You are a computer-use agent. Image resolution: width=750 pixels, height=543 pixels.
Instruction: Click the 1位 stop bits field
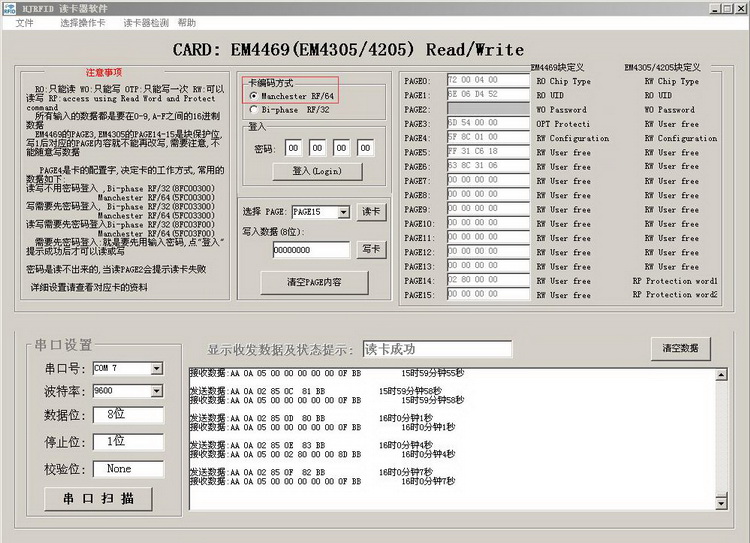coord(128,442)
